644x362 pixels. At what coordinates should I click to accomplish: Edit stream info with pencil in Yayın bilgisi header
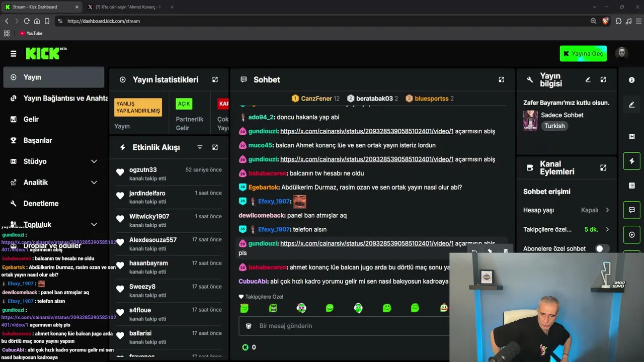coord(588,79)
